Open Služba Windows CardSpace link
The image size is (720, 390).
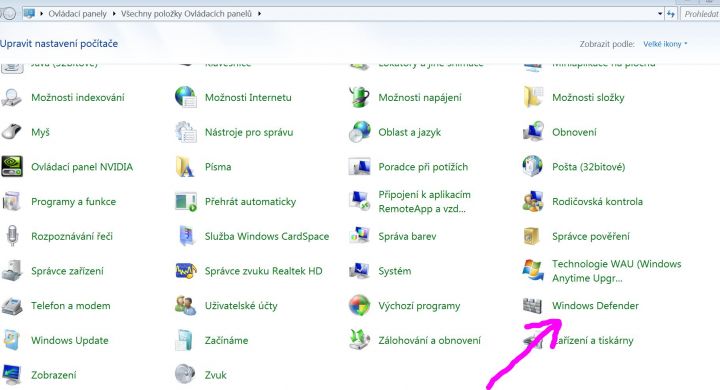(x=267, y=236)
